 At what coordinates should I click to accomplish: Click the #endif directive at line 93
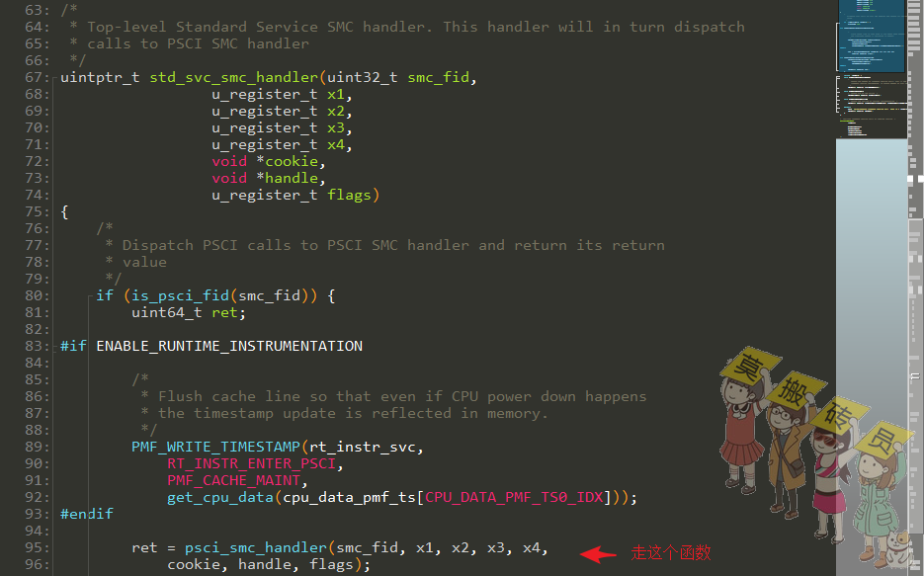(x=87, y=514)
